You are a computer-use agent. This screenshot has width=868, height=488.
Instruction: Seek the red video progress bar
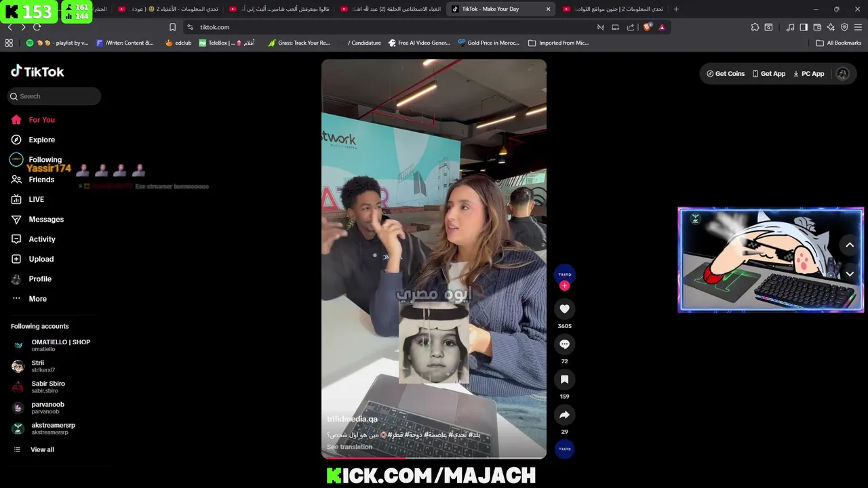tap(433, 457)
